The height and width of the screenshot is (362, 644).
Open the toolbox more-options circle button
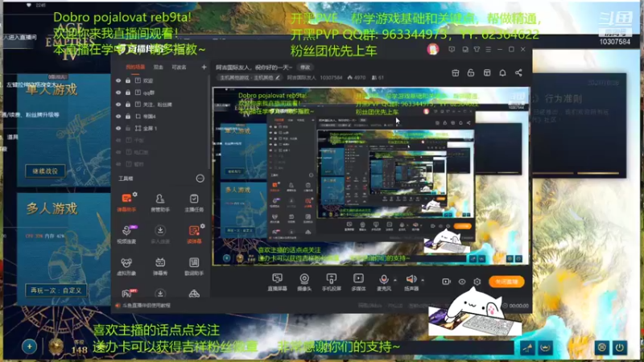click(200, 178)
